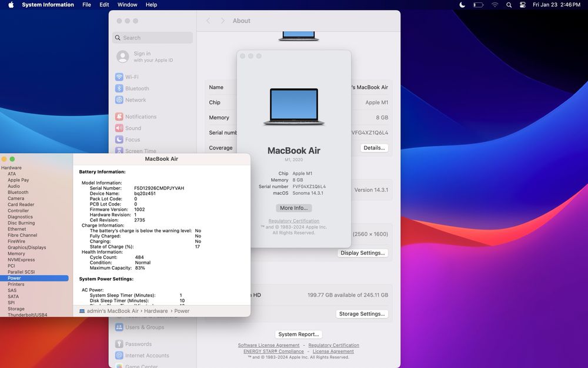
Task: Select Controller in hardware list
Action: click(18, 211)
